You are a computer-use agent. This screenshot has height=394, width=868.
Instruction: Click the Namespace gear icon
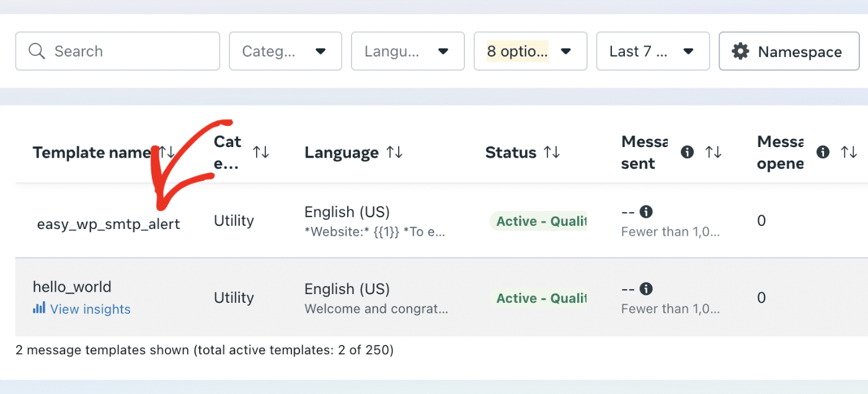tap(740, 51)
